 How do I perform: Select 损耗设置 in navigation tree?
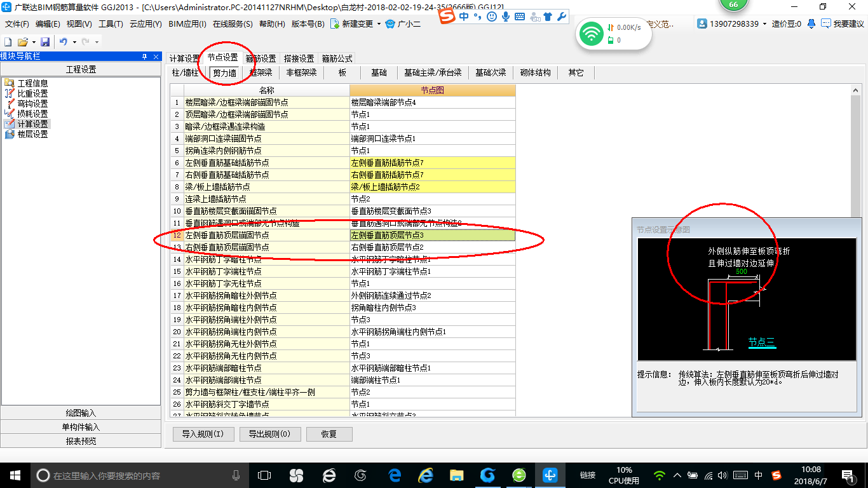click(x=32, y=114)
